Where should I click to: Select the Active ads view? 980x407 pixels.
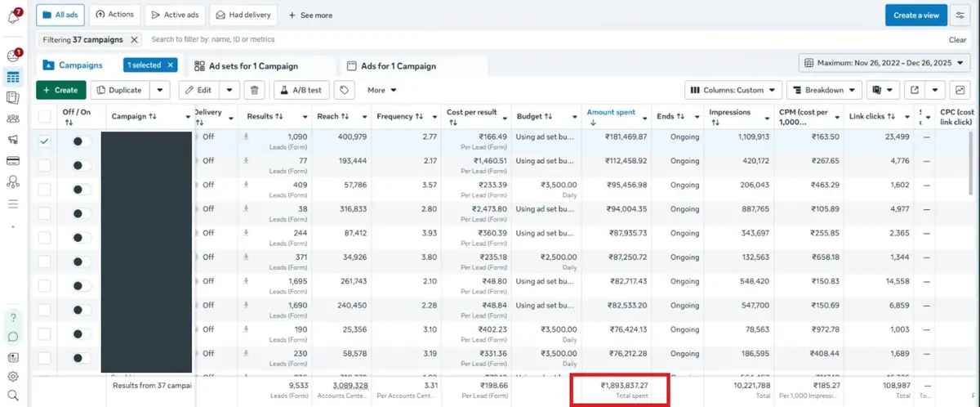coord(175,15)
